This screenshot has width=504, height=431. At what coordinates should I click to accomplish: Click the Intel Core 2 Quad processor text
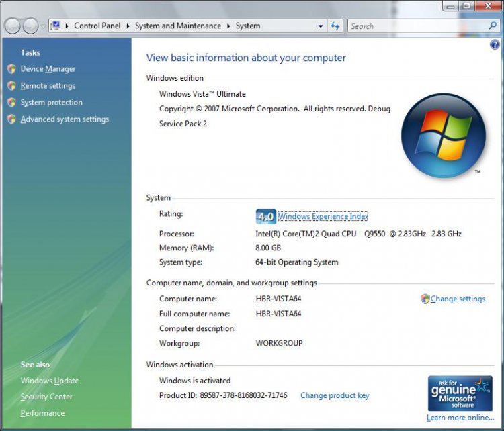[x=358, y=234]
